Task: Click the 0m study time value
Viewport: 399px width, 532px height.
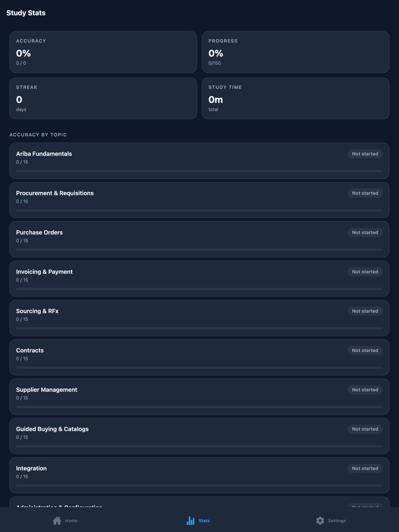Action: click(216, 99)
